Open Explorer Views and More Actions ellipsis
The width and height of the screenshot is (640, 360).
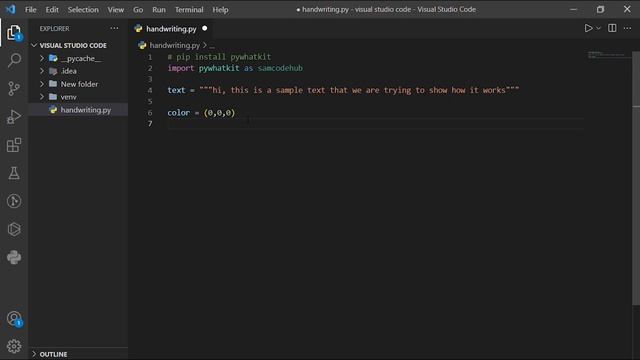(114, 28)
